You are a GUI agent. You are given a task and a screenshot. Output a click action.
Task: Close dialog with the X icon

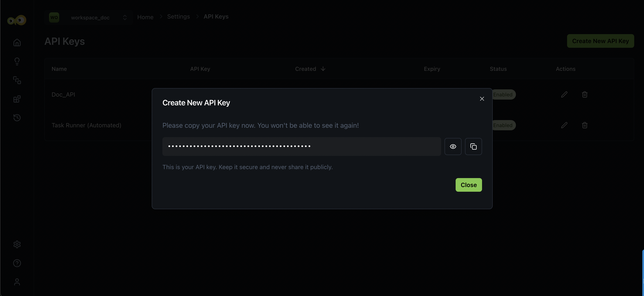coord(482,99)
